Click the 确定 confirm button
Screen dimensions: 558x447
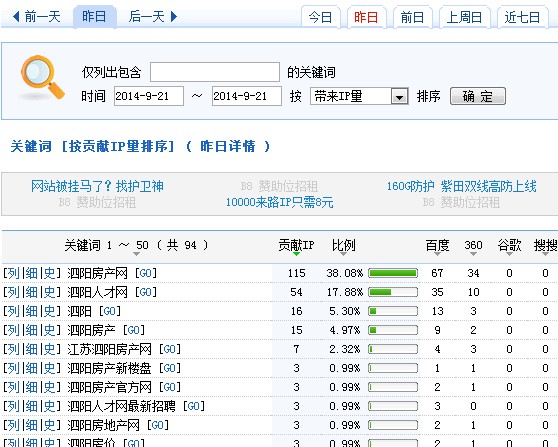(478, 96)
